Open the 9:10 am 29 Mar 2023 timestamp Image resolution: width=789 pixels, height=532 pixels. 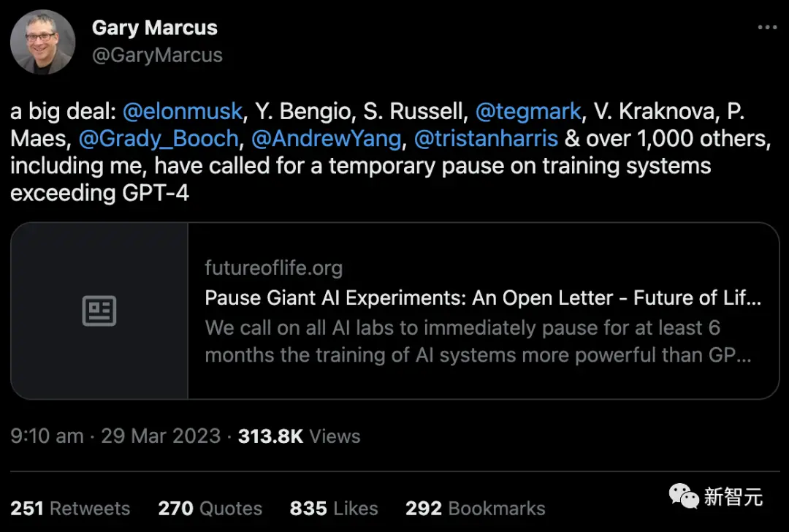pos(115,436)
